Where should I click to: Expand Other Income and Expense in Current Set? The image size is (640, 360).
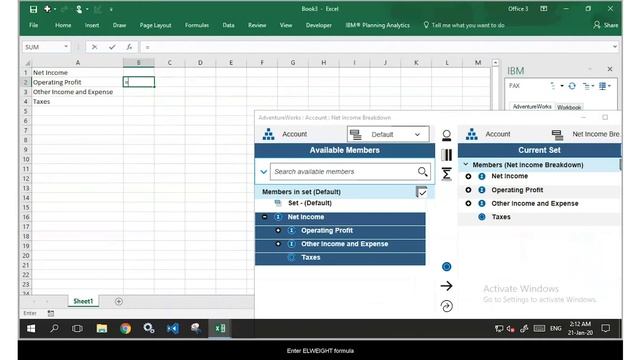pyautogui.click(x=468, y=203)
